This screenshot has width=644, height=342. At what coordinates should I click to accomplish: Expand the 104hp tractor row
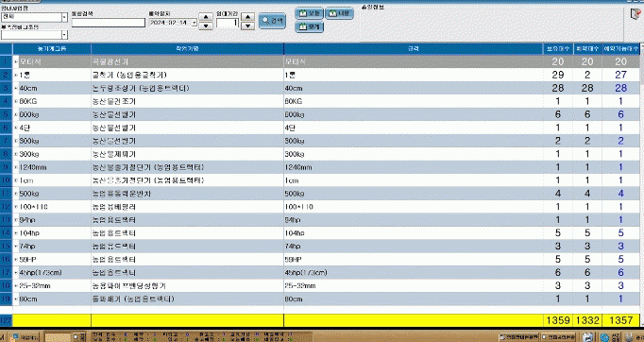(x=16, y=233)
